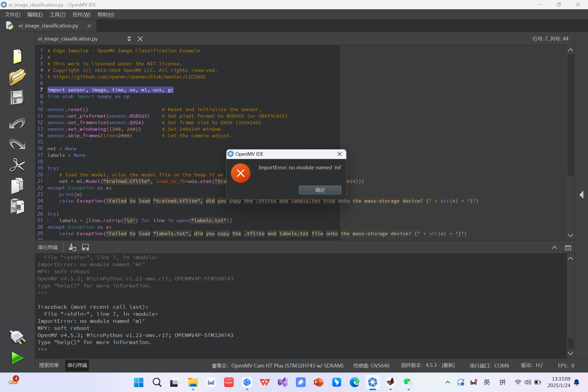Click the red error icon in dialog
The image size is (588, 392).
(x=241, y=173)
